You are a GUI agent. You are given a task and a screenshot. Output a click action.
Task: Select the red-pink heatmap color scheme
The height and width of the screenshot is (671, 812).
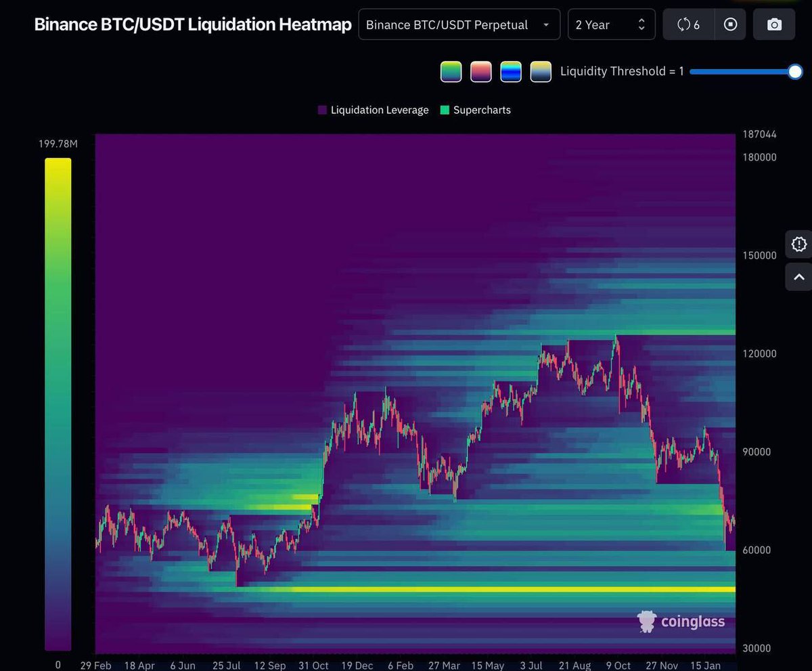tap(480, 71)
